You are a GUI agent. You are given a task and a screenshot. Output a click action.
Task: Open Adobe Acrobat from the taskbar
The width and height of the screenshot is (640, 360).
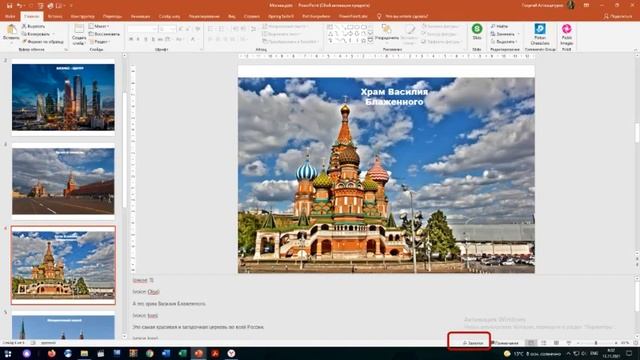pos(215,353)
